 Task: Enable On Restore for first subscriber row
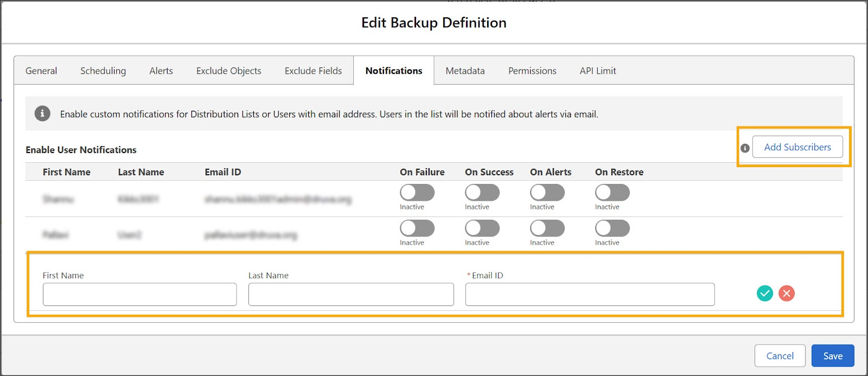click(x=612, y=193)
